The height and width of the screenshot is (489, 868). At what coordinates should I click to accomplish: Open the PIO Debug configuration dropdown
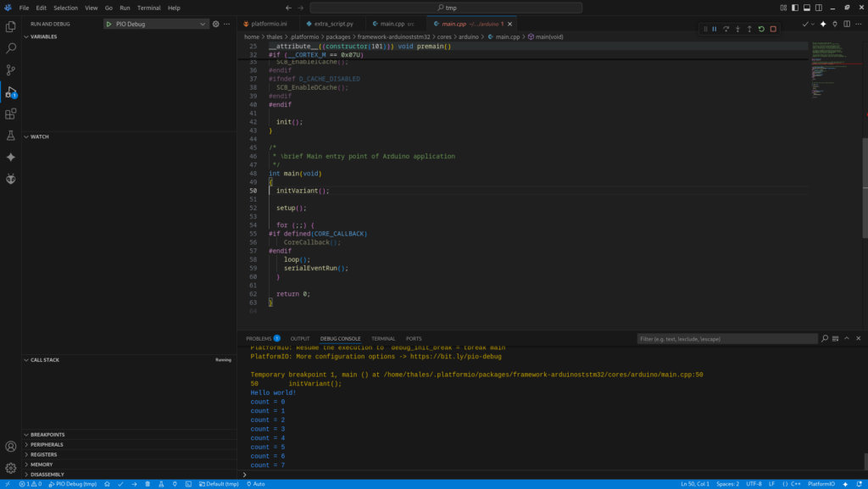click(x=156, y=24)
